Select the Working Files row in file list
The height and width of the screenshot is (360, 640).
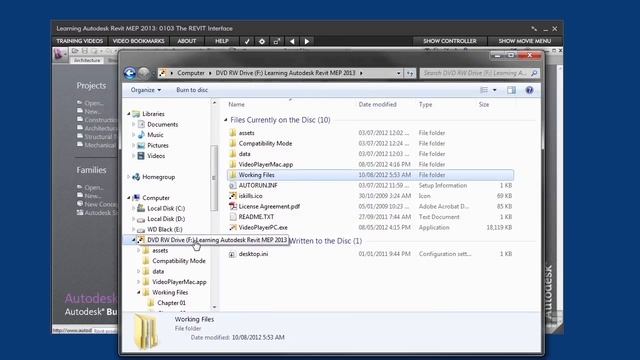point(370,175)
